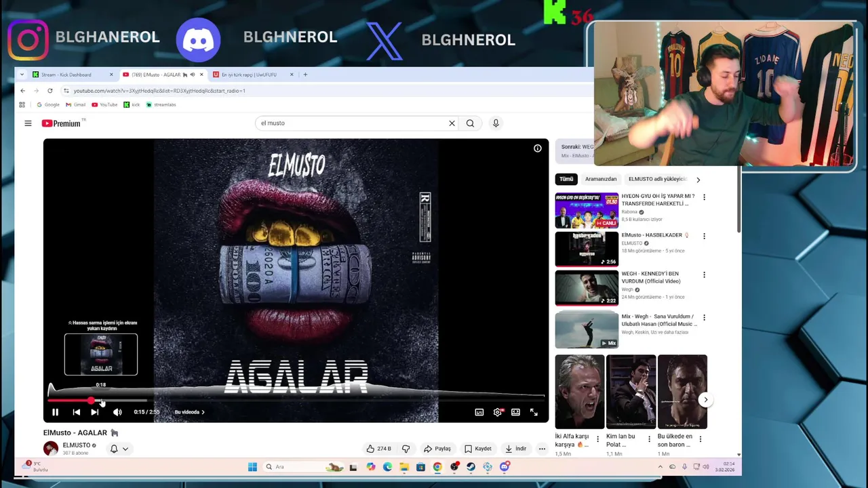Show more filter chips arrow
Viewport: 868px width, 488px height.
click(698, 180)
